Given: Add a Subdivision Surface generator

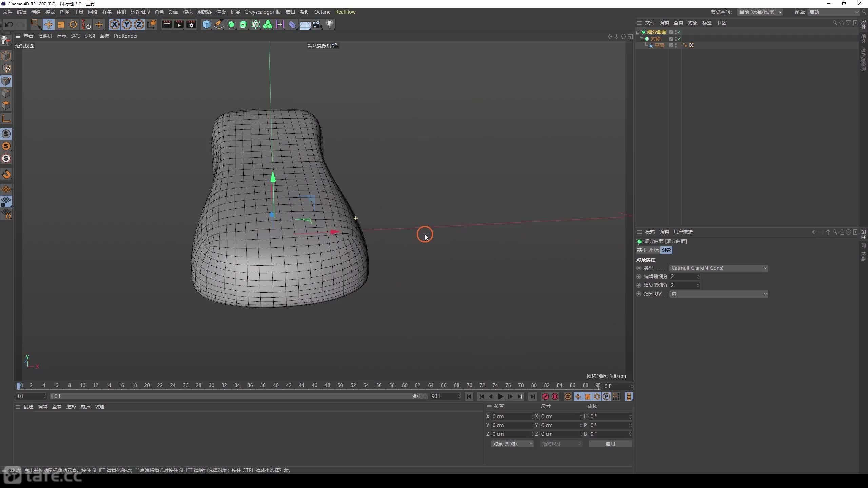Looking at the screenshot, I should point(231,24).
